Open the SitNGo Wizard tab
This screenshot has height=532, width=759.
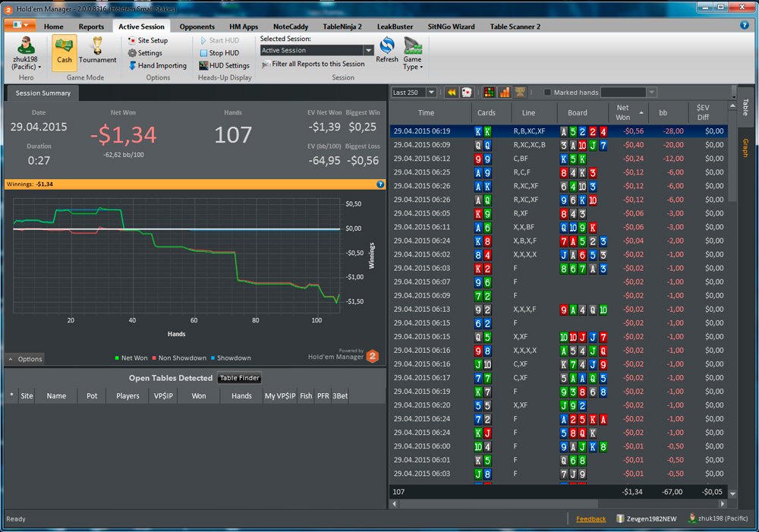(x=451, y=27)
